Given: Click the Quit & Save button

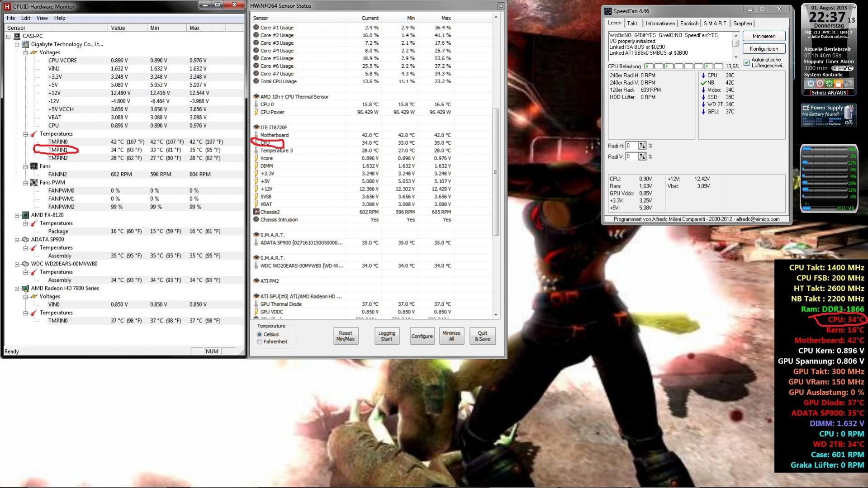Looking at the screenshot, I should tap(483, 336).
